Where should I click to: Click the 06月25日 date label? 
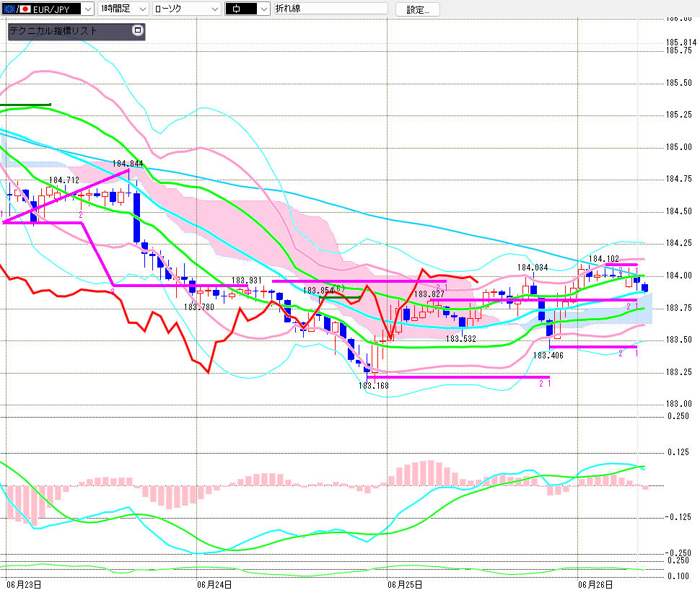coord(405,585)
